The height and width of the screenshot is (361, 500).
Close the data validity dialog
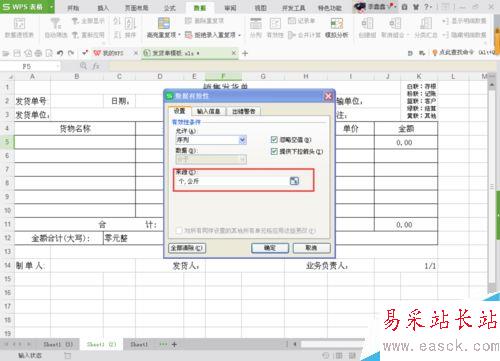328,96
